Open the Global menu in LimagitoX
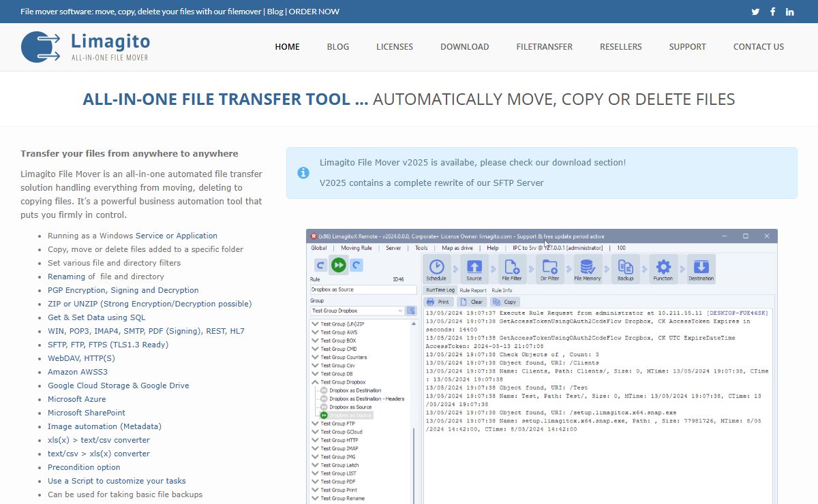Image resolution: width=818 pixels, height=504 pixels. [x=319, y=248]
